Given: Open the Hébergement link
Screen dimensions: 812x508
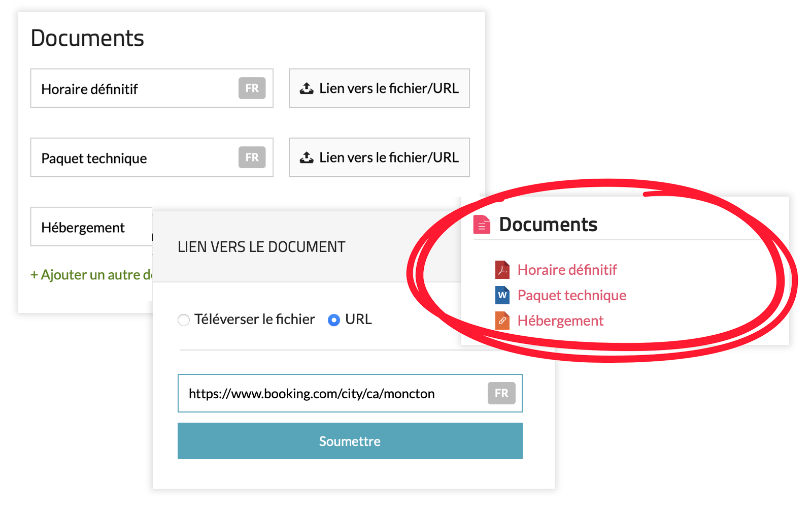Looking at the screenshot, I should [560, 321].
